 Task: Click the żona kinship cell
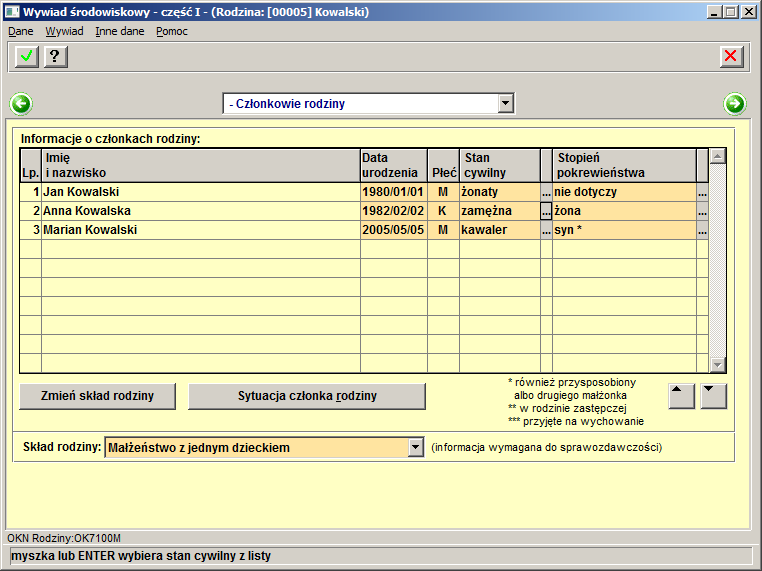[x=624, y=211]
